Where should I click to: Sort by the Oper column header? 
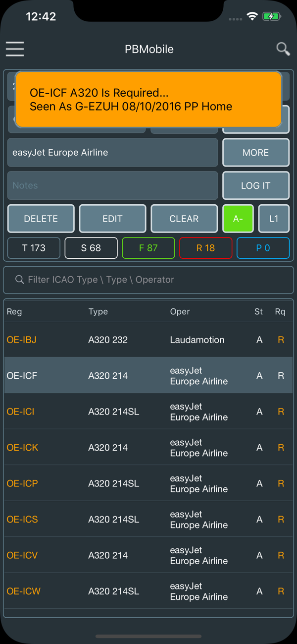click(180, 312)
